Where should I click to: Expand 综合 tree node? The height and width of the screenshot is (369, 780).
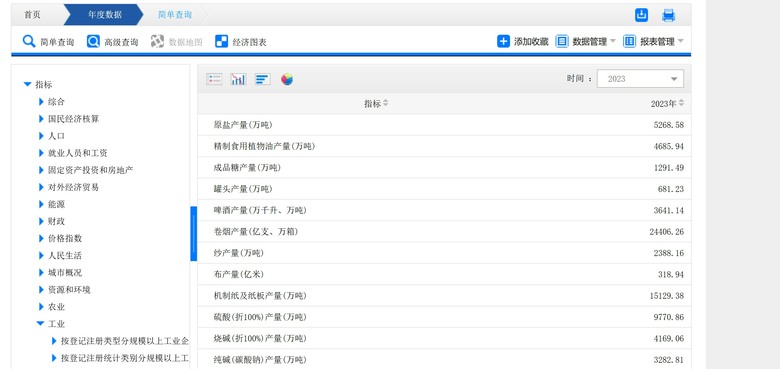(x=41, y=102)
